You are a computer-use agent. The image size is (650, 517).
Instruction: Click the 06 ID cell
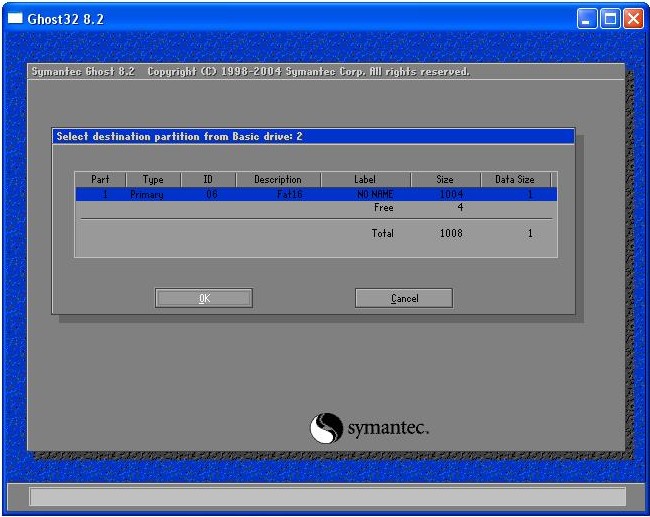pyautogui.click(x=211, y=194)
